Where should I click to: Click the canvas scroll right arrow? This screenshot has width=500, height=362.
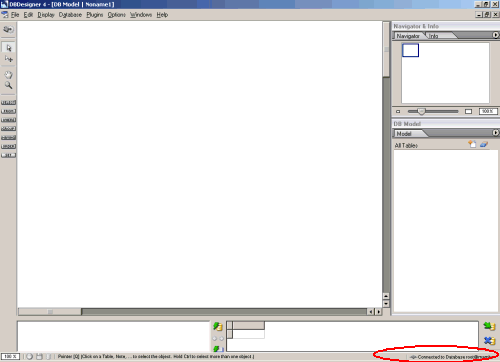378,312
